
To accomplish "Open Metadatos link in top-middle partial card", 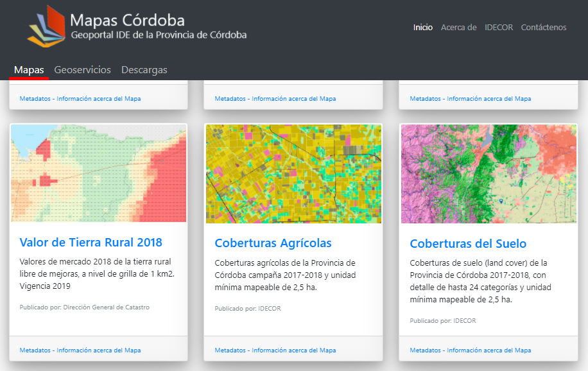I will pyautogui.click(x=275, y=99).
